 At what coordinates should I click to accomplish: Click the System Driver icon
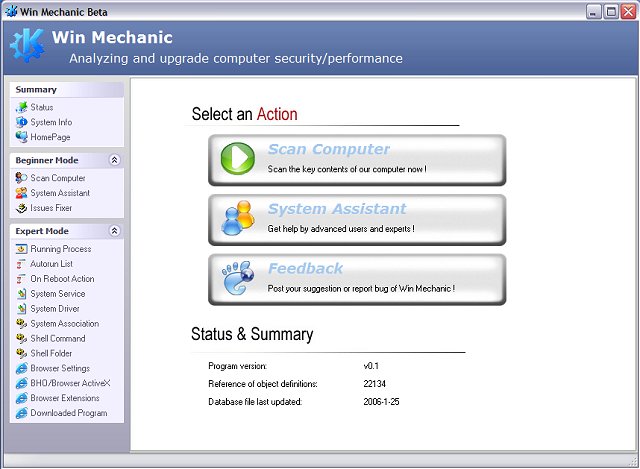point(21,309)
